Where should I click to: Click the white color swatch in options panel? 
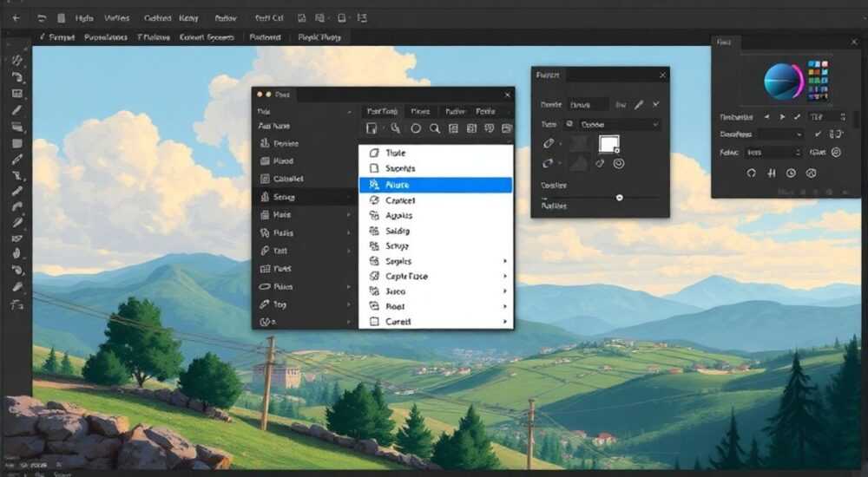point(608,144)
